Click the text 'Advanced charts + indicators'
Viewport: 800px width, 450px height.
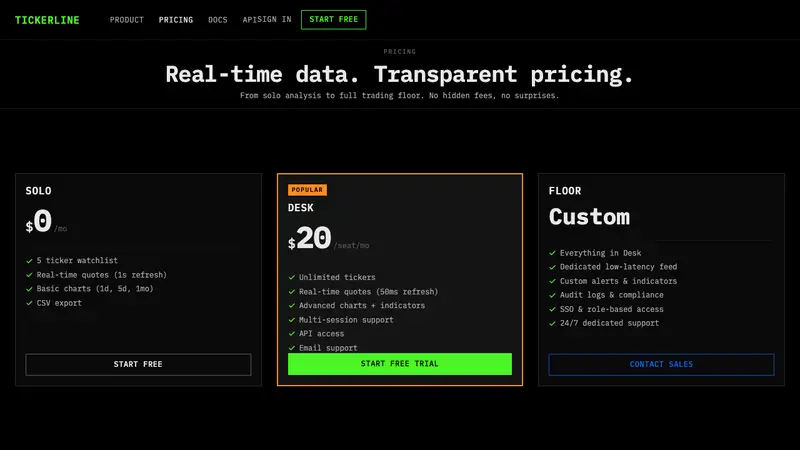pyautogui.click(x=362, y=306)
